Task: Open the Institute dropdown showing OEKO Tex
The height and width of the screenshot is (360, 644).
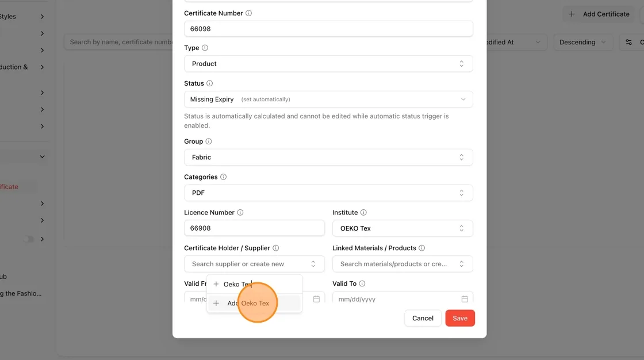Action: (402, 228)
